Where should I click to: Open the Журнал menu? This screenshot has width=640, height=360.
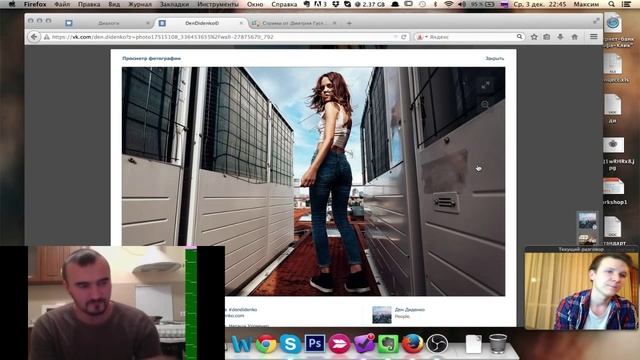pyautogui.click(x=140, y=4)
